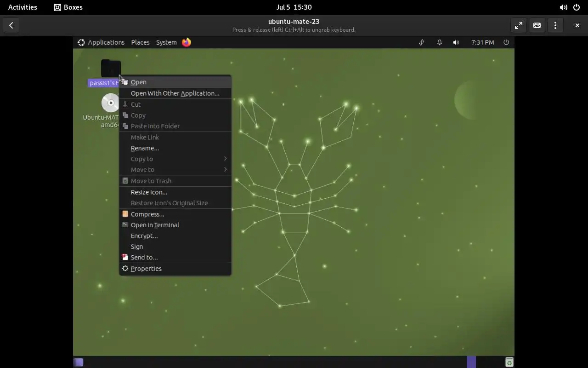Open the Trash icon in the bottom panel
Viewport: 588px width, 368px height.
tap(509, 362)
